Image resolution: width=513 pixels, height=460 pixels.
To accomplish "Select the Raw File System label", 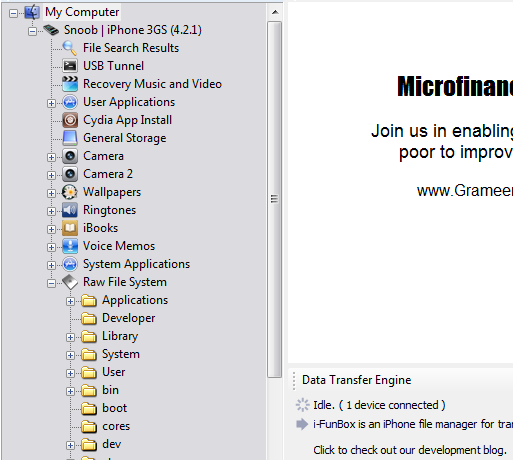I will 125,282.
